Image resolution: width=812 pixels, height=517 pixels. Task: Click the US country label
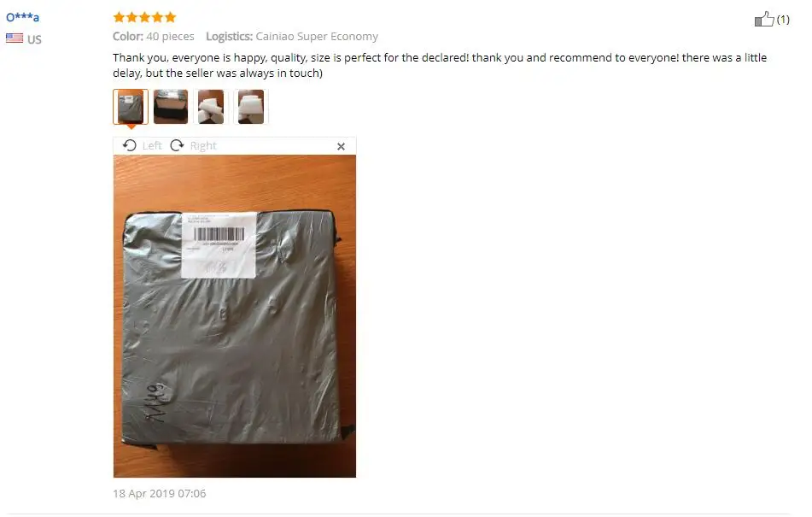[x=34, y=39]
